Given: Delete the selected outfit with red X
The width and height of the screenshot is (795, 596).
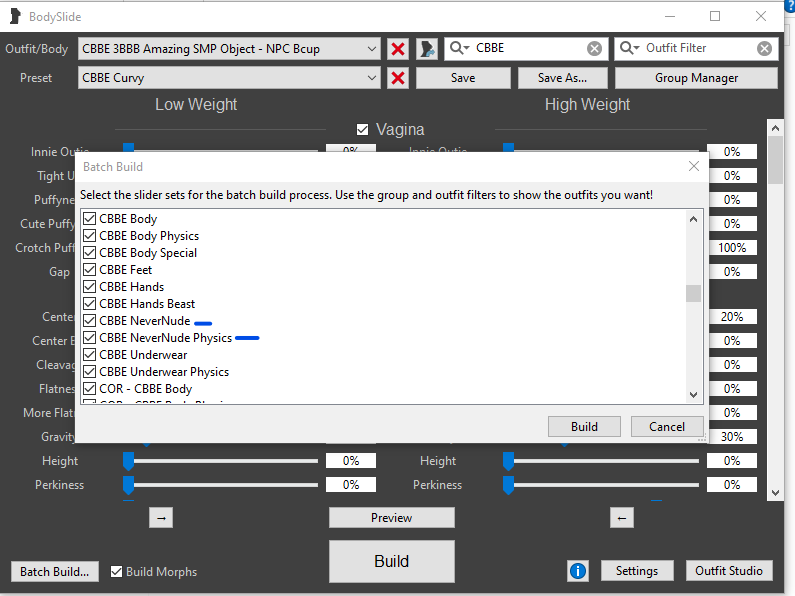Looking at the screenshot, I should click(x=398, y=49).
